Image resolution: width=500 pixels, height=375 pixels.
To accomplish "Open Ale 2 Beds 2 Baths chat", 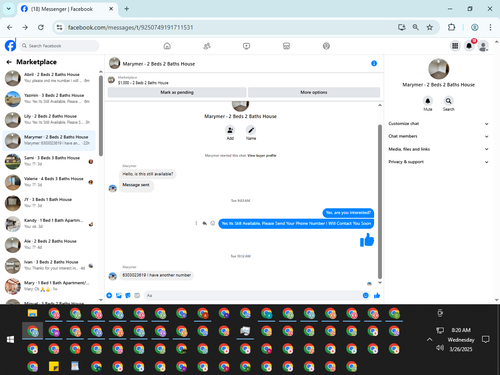I will [49, 245].
